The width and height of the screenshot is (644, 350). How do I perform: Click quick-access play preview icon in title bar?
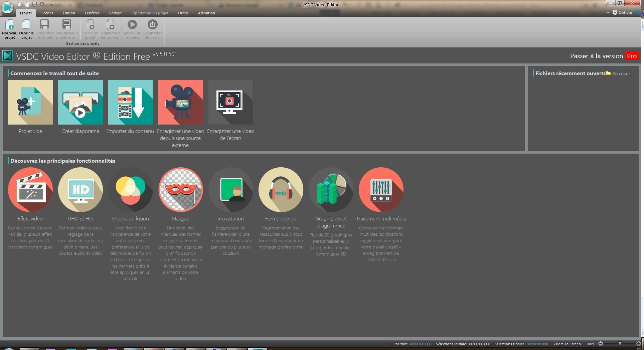(42, 4)
